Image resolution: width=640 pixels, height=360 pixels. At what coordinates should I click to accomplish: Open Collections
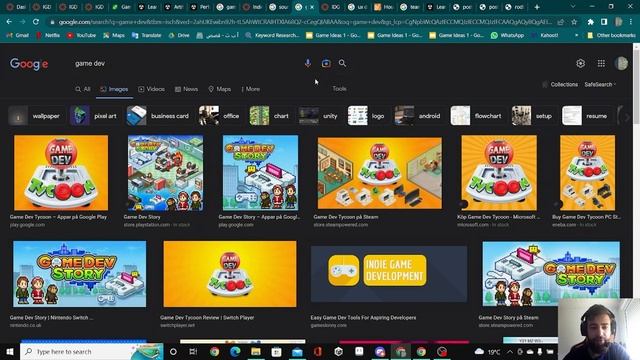pos(560,84)
